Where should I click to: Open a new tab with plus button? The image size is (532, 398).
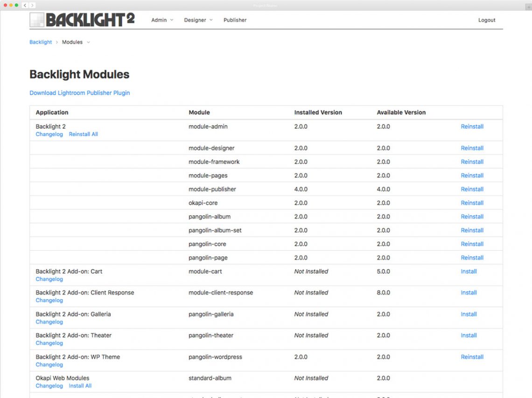(528, 7)
